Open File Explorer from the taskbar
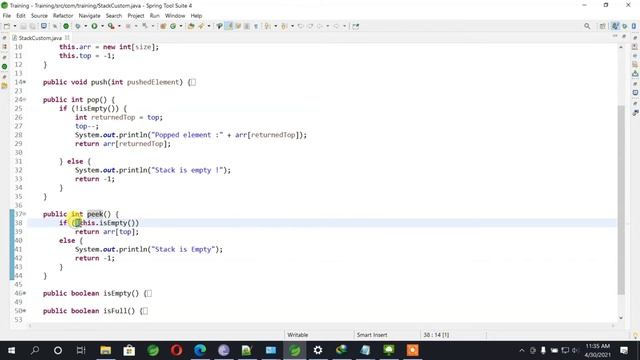 pos(106,350)
